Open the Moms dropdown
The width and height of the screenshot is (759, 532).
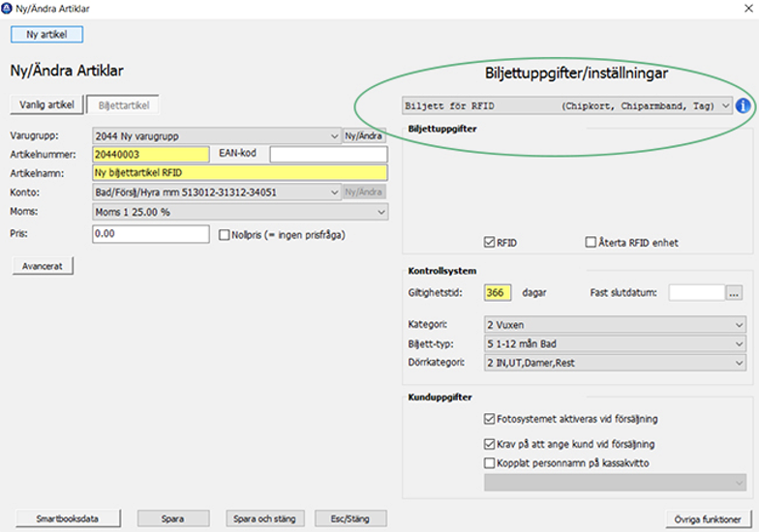coord(240,212)
